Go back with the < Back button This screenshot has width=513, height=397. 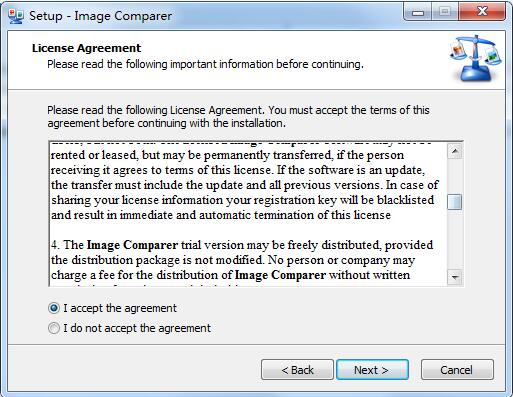tap(297, 370)
